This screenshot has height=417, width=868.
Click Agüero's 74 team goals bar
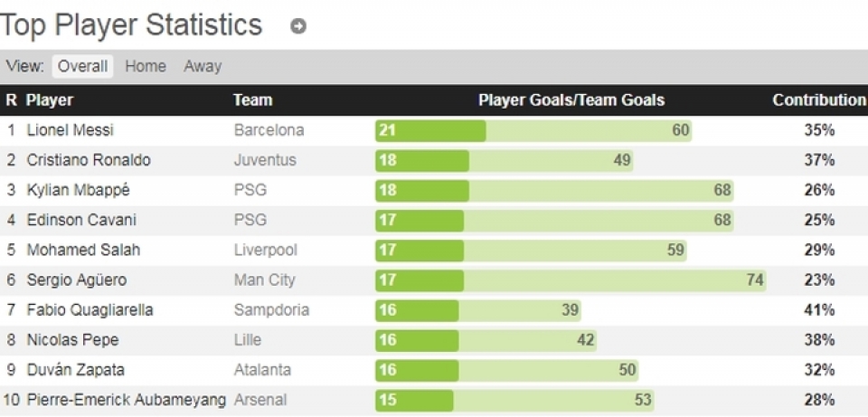coord(615,280)
